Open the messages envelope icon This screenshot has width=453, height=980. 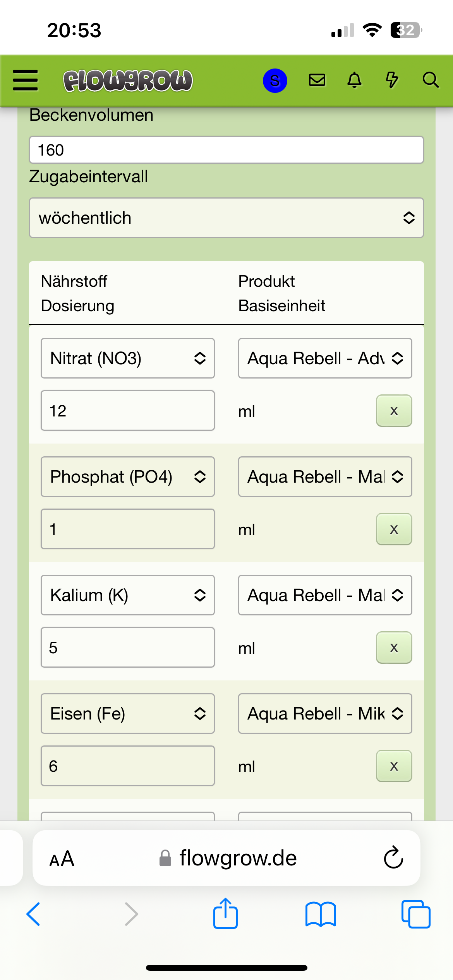coord(317,80)
